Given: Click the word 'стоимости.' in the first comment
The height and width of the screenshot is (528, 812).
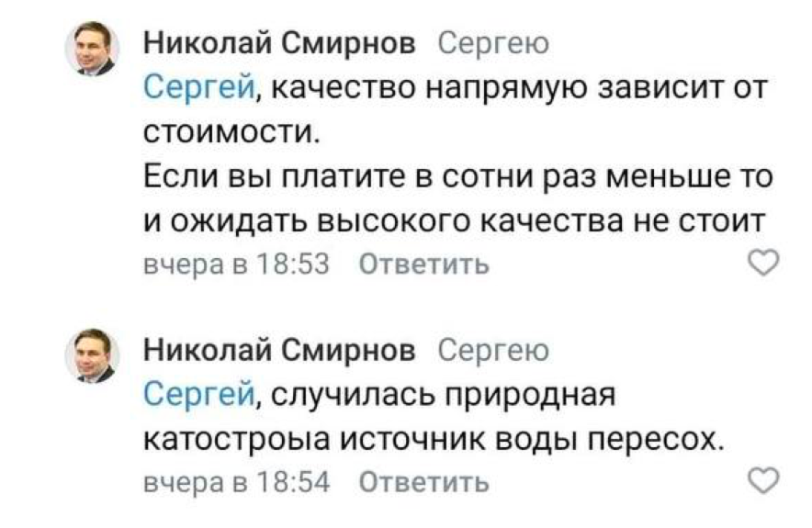Looking at the screenshot, I should coord(232,133).
